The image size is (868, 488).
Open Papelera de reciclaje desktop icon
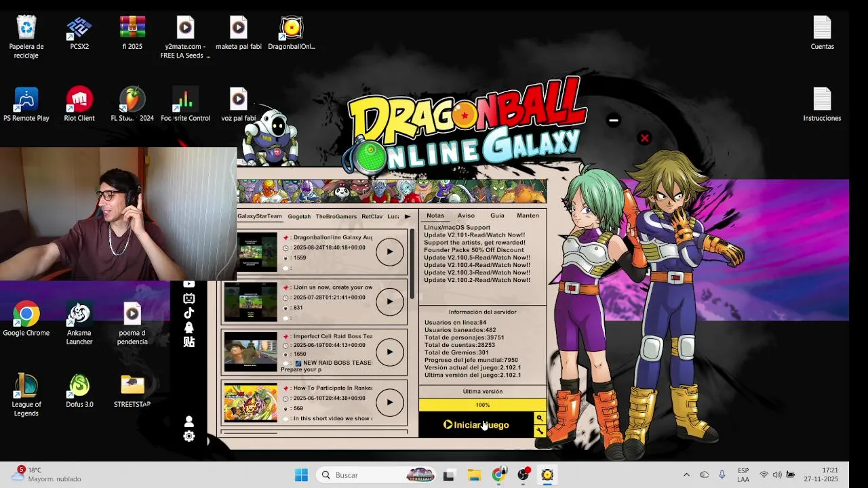pos(26,37)
